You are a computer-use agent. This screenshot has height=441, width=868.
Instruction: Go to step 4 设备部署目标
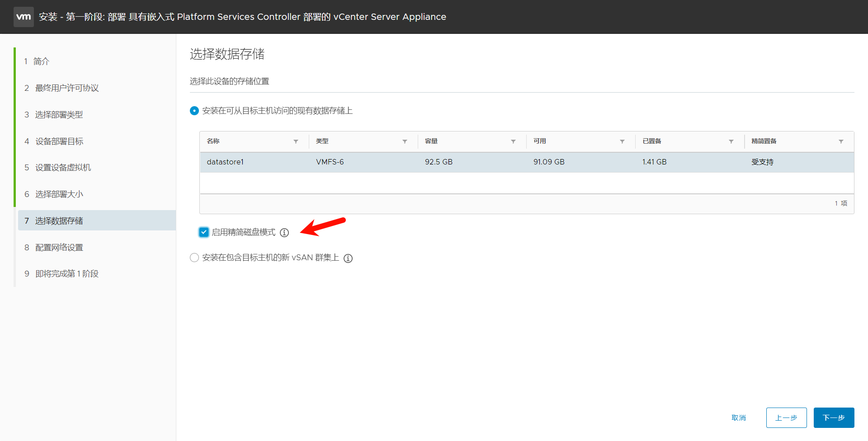[x=54, y=141]
